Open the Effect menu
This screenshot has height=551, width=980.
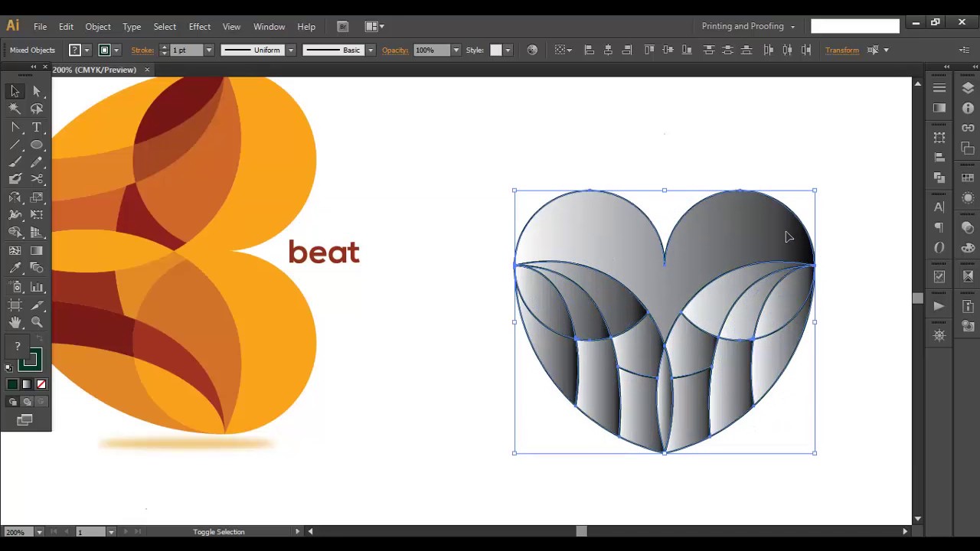pyautogui.click(x=199, y=27)
